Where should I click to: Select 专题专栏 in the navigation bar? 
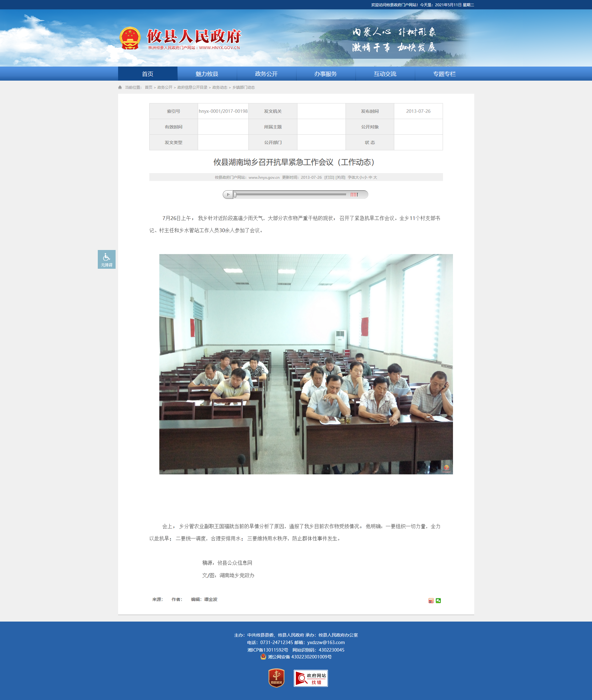click(x=444, y=74)
